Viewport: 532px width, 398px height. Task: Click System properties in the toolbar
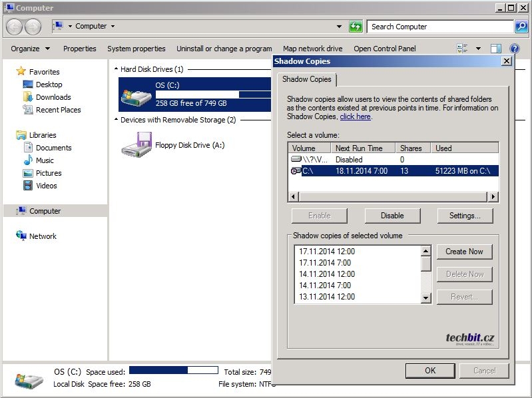(x=136, y=49)
